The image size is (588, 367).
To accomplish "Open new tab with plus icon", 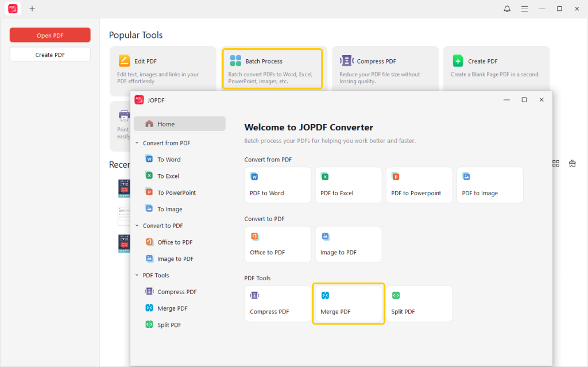I will point(32,9).
